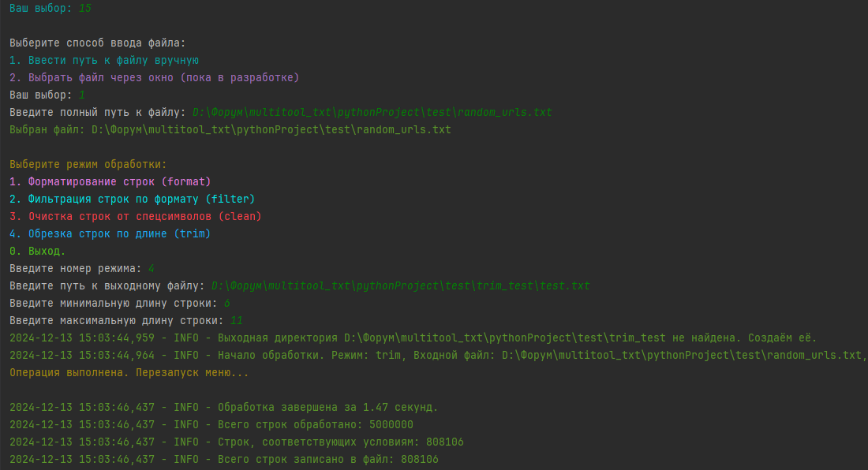This screenshot has width=868, height=470.
Task: Click the output path ending in trim_test\test.txt
Action: [400, 285]
